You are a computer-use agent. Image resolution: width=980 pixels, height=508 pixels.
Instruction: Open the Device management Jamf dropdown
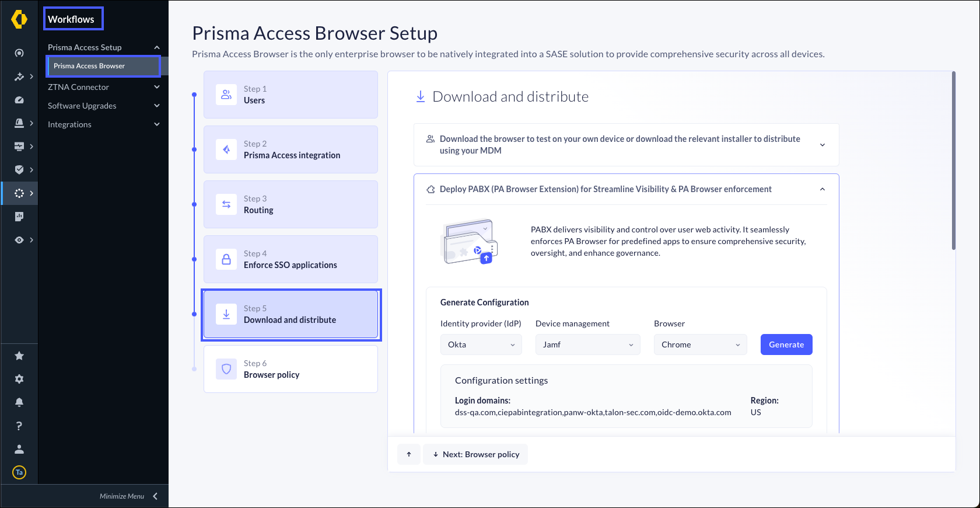click(x=587, y=345)
